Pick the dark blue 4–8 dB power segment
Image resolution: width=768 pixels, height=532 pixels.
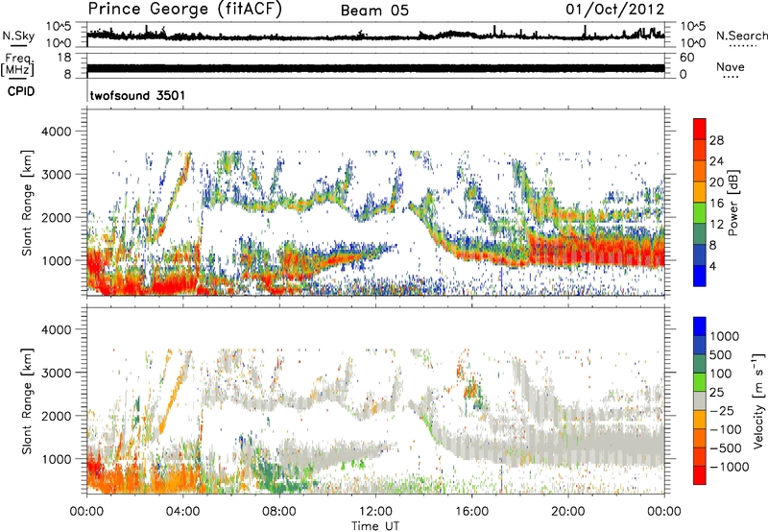click(x=700, y=254)
